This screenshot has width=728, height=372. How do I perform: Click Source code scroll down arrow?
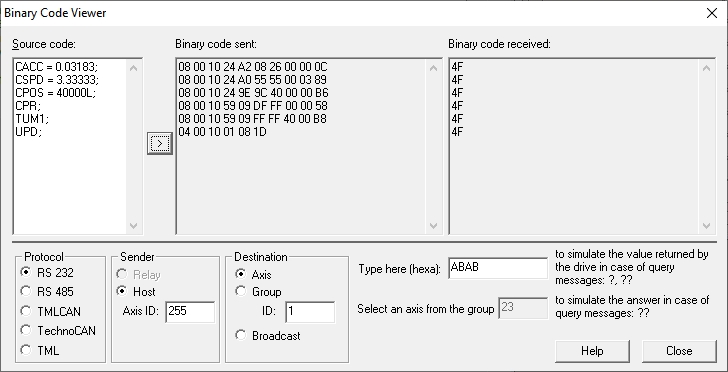pyautogui.click(x=134, y=226)
